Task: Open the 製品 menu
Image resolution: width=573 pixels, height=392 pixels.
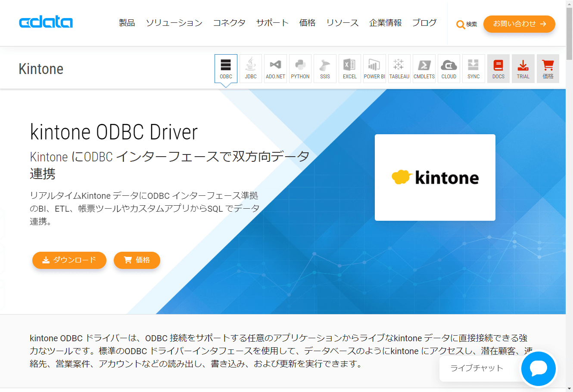Action: tap(126, 23)
